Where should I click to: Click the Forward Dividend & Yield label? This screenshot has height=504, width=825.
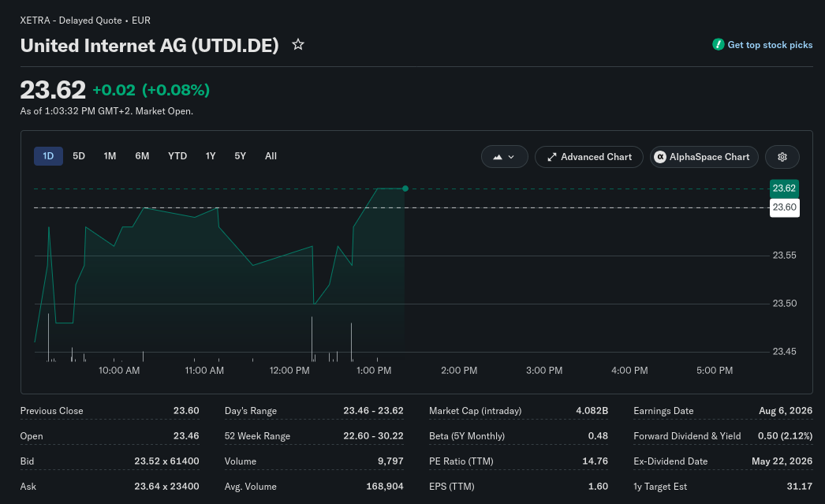pyautogui.click(x=687, y=436)
